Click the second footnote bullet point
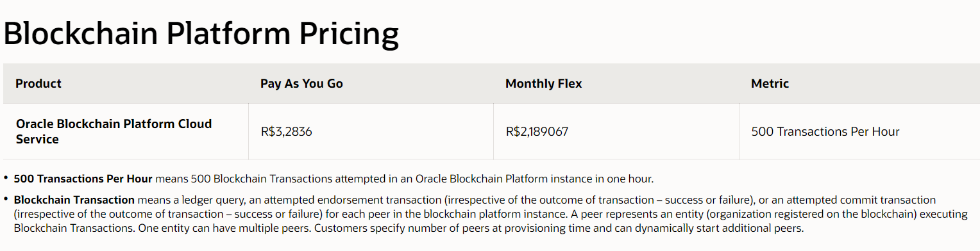980x251 pixels. (6, 199)
